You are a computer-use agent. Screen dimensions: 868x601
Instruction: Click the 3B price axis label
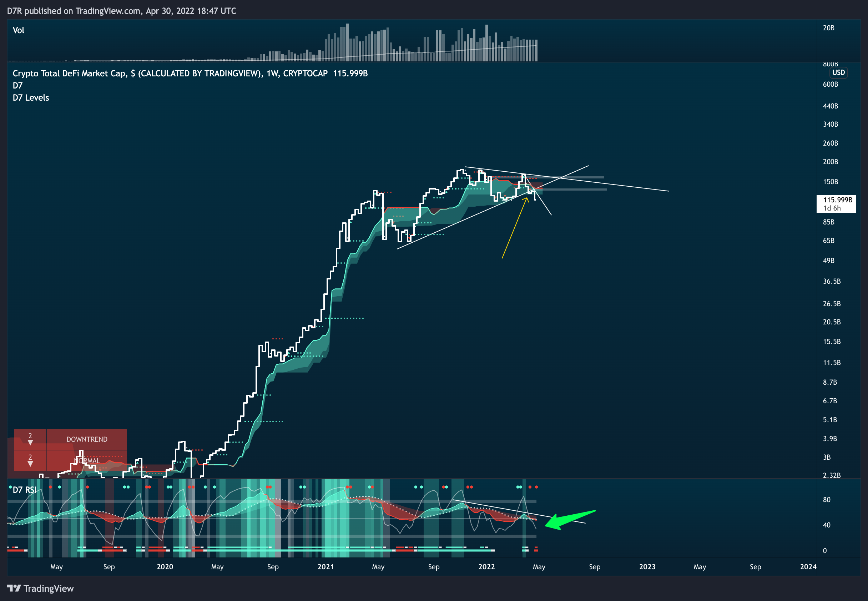click(x=827, y=457)
